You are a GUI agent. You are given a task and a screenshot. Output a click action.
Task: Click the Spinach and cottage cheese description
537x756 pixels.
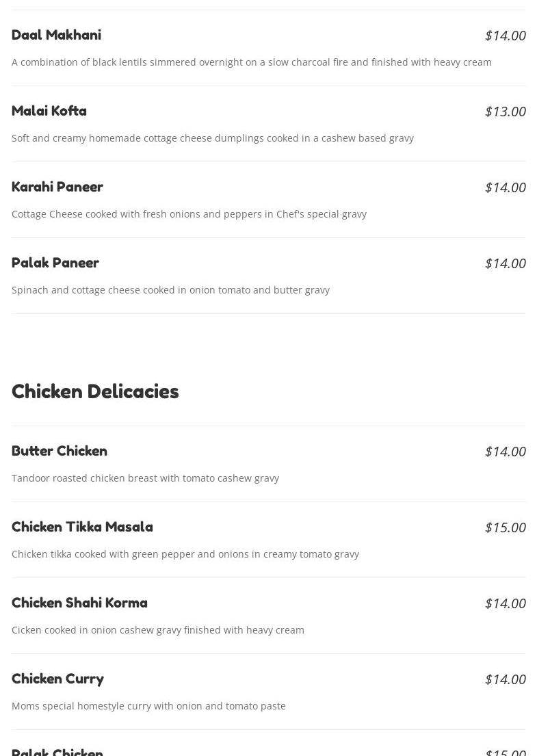(170, 290)
